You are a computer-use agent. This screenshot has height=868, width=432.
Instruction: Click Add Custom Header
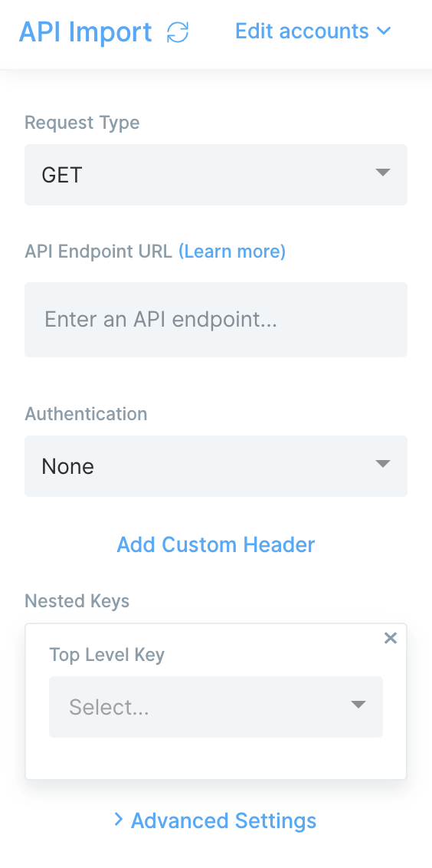216,544
